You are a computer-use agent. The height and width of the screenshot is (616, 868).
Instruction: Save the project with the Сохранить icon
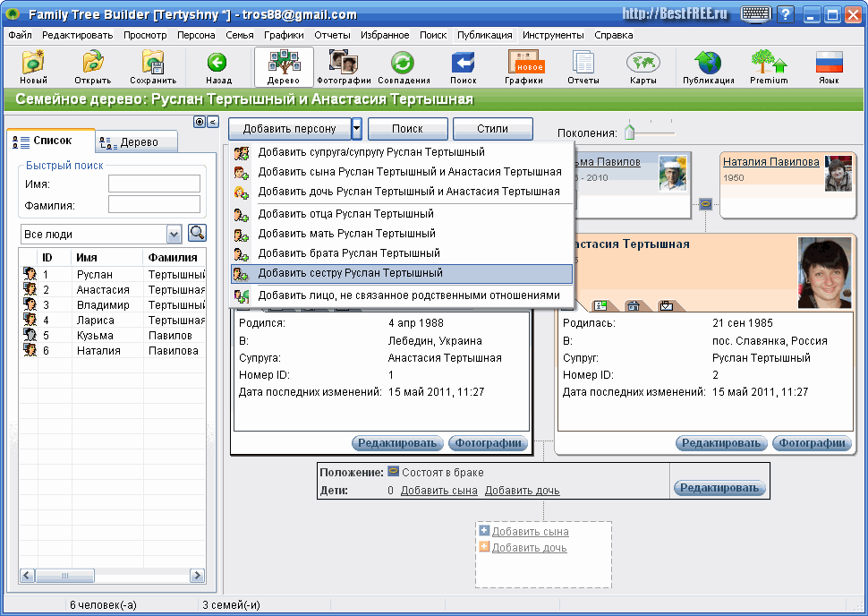(x=153, y=66)
